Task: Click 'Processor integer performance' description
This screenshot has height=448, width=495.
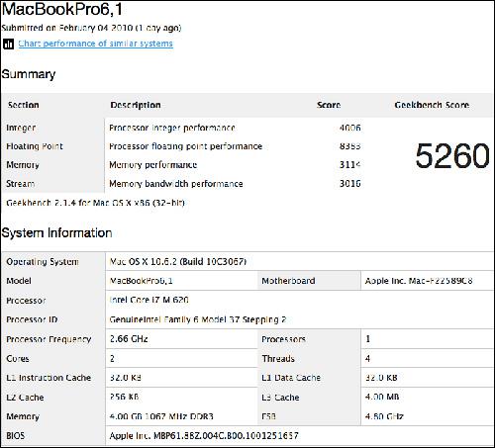Action: [x=172, y=128]
